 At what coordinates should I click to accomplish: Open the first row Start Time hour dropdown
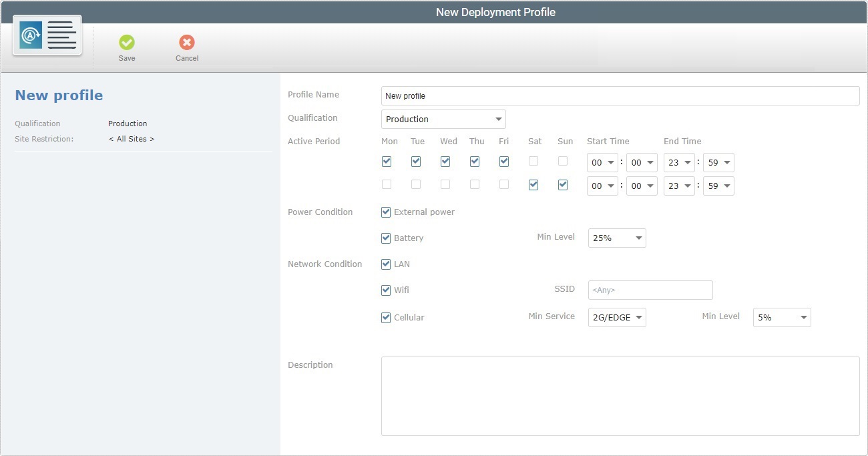pyautogui.click(x=602, y=162)
